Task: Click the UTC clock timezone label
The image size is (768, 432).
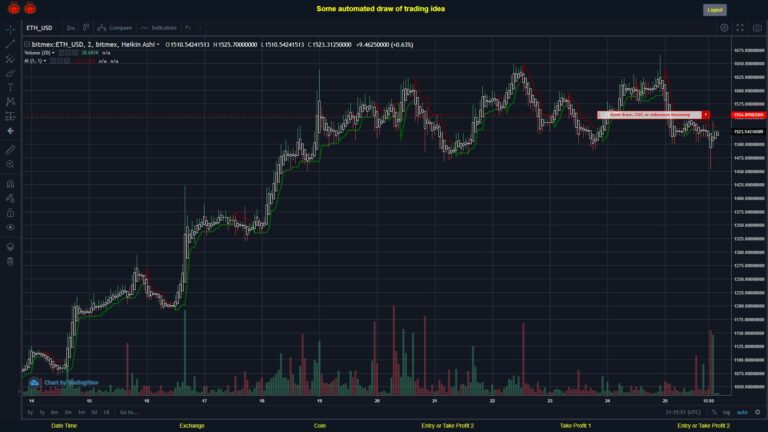Action: tap(683, 412)
